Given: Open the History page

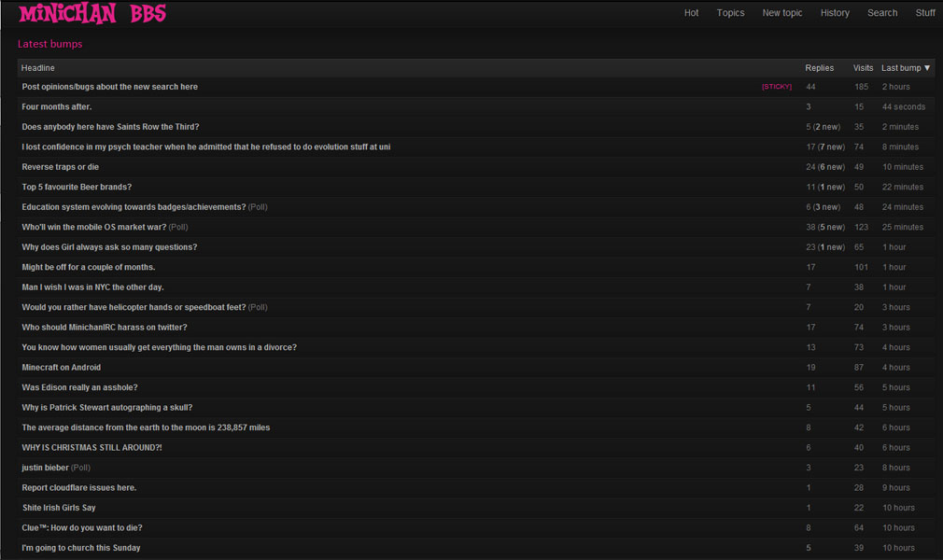Looking at the screenshot, I should coord(835,13).
